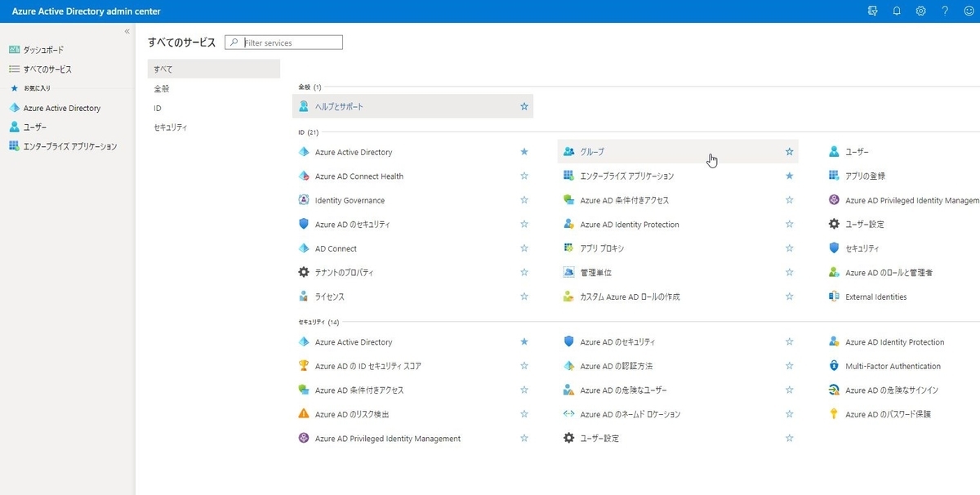Click Azure AD Identity Protection icon under ID

click(569, 224)
